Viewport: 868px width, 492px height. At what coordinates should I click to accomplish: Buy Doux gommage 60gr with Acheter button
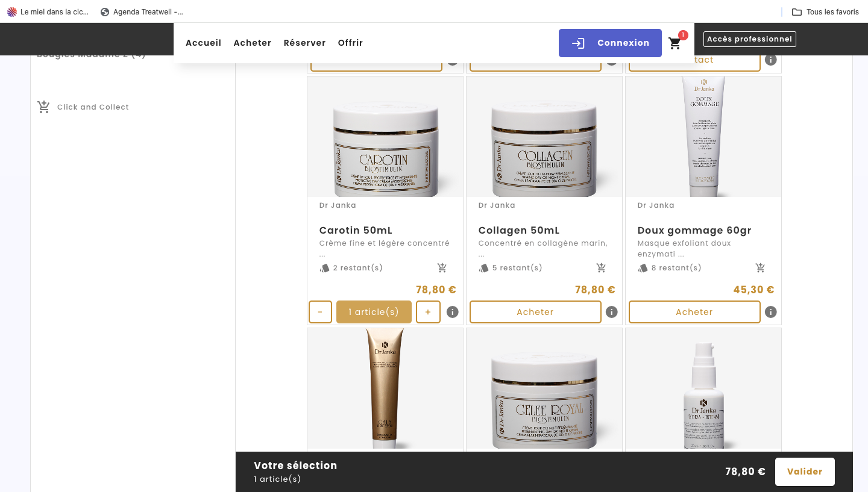point(694,312)
